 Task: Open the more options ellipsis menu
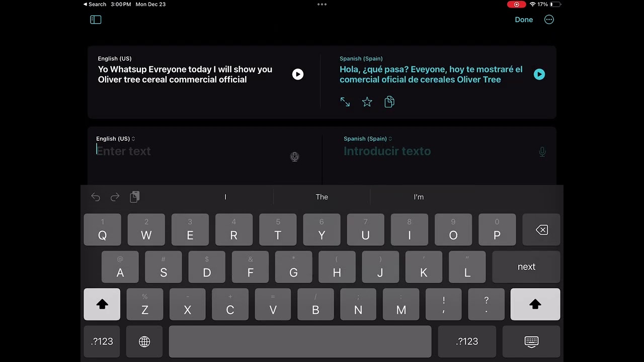pos(549,20)
